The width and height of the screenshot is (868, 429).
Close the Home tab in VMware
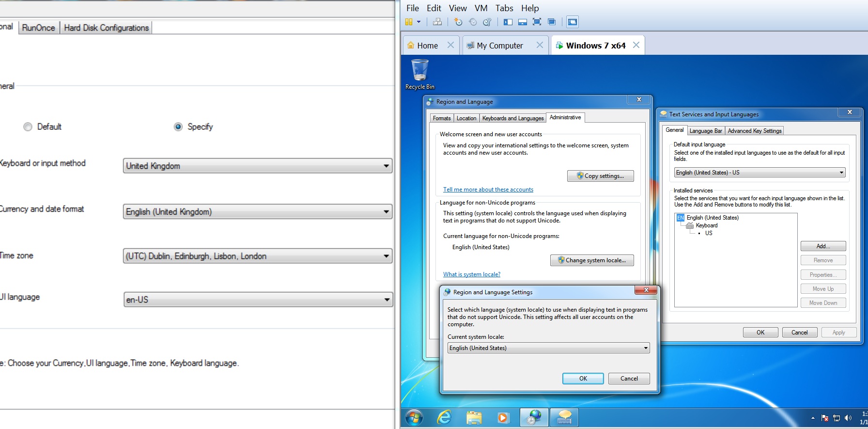coord(450,45)
